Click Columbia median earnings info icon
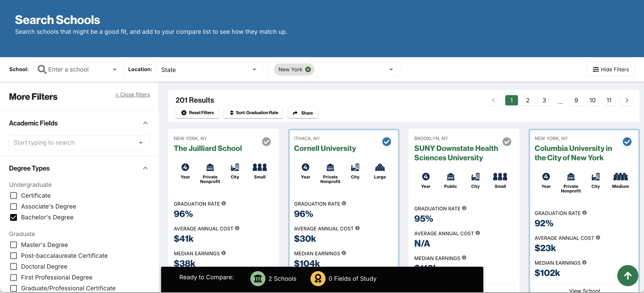The width and height of the screenshot is (644, 293). click(x=584, y=262)
